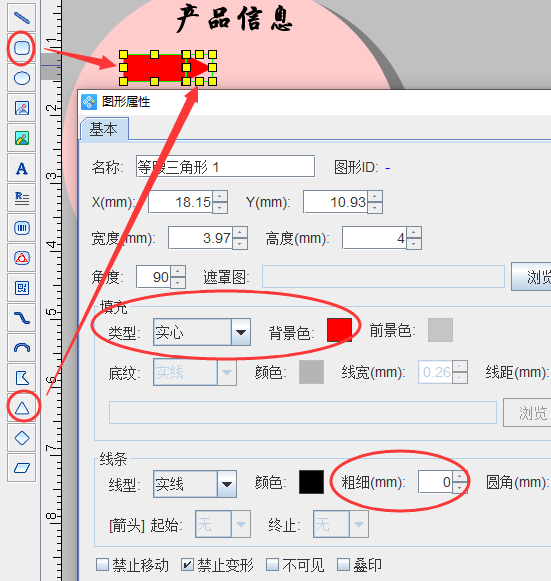Select the isosceles triangle tool
This screenshot has height=581, width=551.
point(21,408)
